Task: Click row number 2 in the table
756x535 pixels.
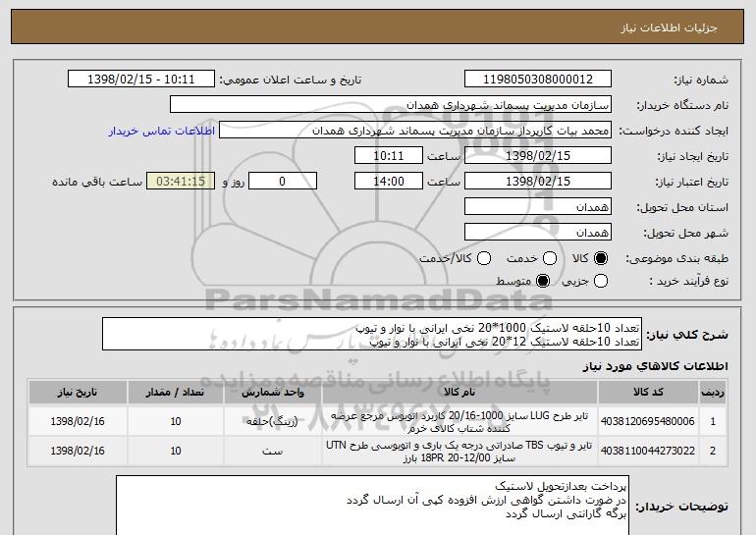Action: pos(713,452)
